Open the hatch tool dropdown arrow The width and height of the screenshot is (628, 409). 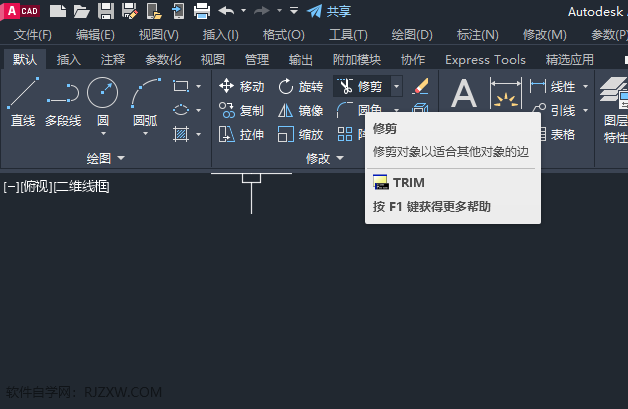point(199,134)
